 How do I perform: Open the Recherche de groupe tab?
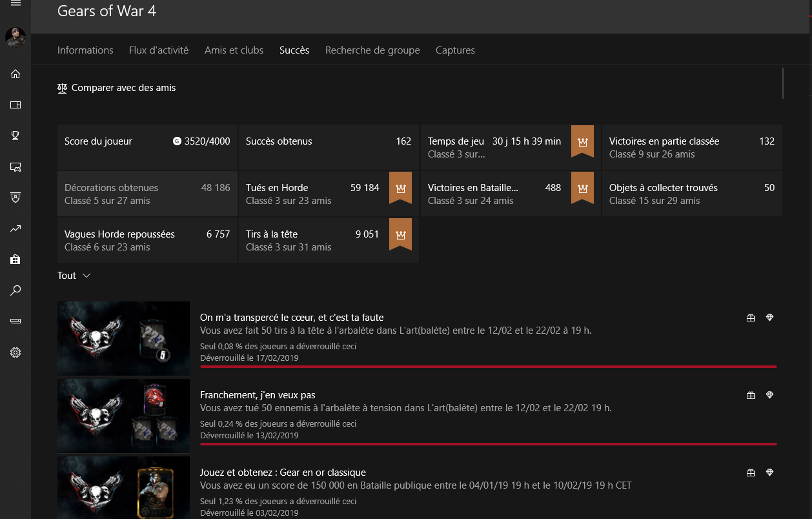pyautogui.click(x=372, y=50)
